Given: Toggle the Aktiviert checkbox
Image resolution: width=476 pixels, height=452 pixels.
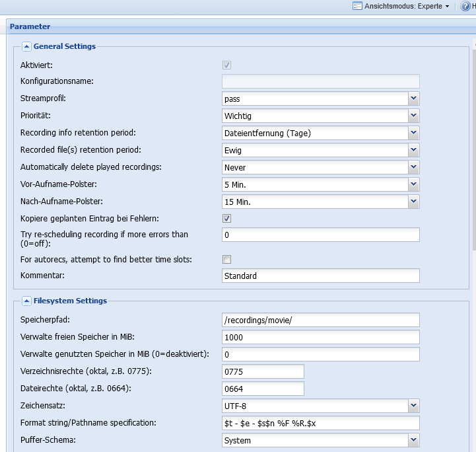Looking at the screenshot, I should click(226, 65).
